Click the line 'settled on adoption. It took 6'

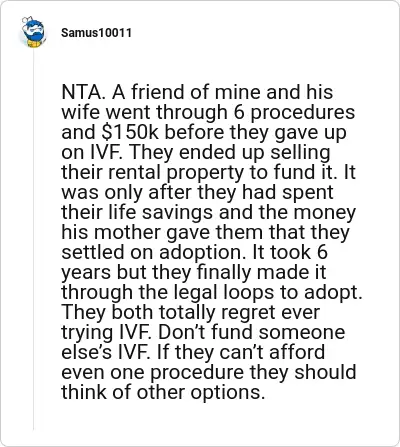[194, 252]
